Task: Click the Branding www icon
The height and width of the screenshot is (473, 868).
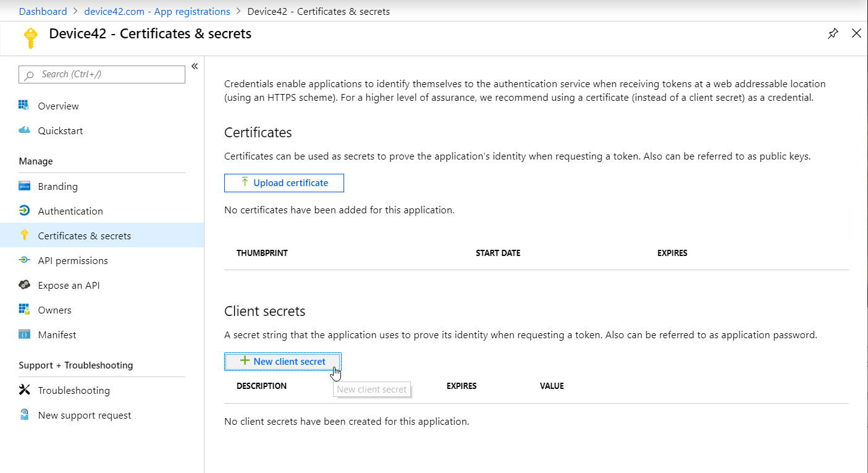Action: pyautogui.click(x=24, y=186)
